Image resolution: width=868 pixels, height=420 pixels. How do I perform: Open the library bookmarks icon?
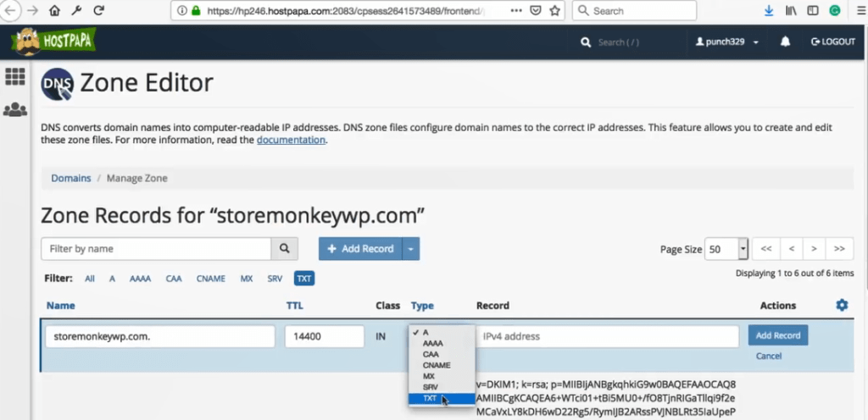791,10
